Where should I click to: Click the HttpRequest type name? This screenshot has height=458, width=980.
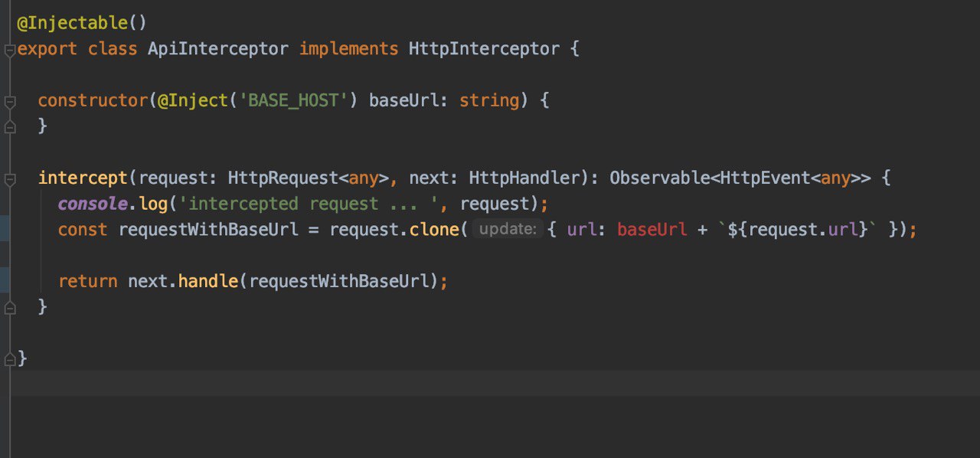click(283, 178)
